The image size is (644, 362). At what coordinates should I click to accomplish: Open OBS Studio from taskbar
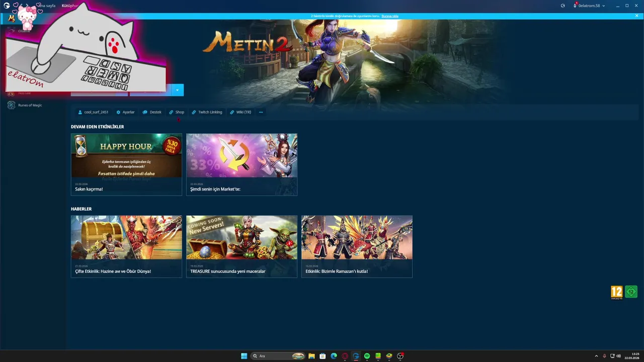(400, 356)
